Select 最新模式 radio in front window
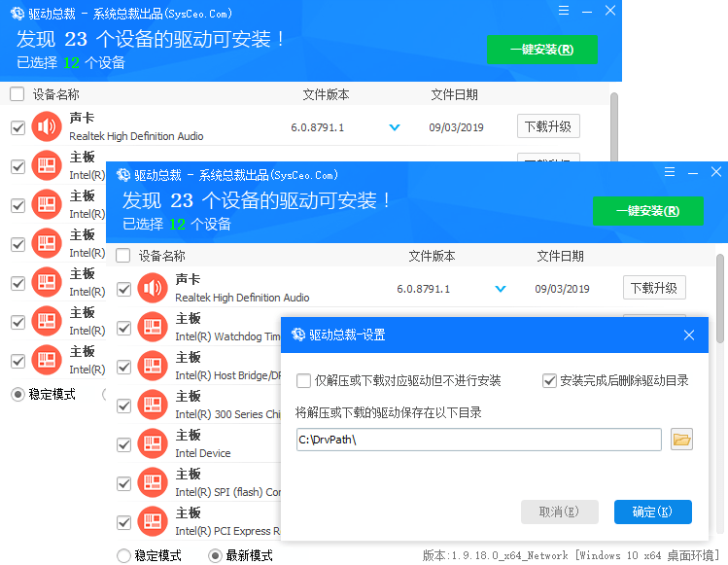This screenshot has width=728, height=565. [216, 555]
